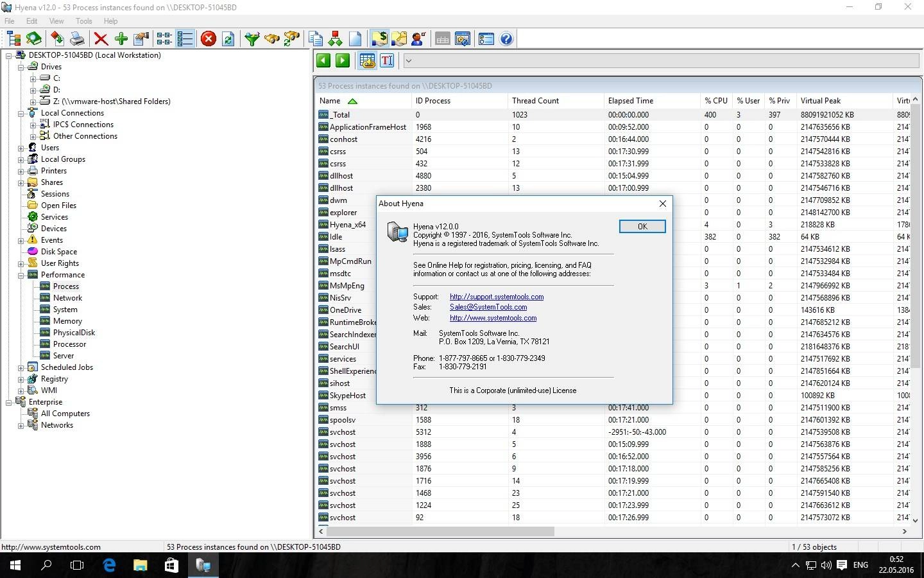Click the blank document toolbar icon
This screenshot has width=924, height=578.
pos(355,39)
